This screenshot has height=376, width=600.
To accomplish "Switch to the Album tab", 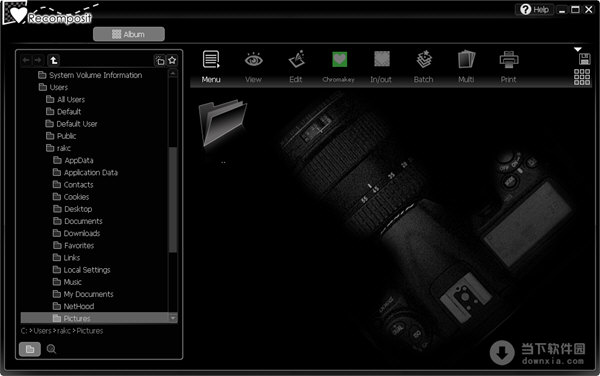I will click(129, 34).
